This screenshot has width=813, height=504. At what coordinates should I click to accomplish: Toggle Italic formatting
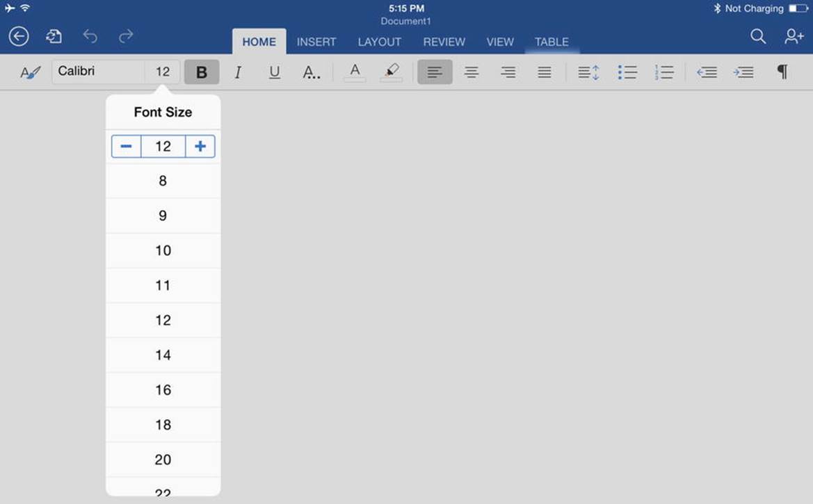pos(238,72)
